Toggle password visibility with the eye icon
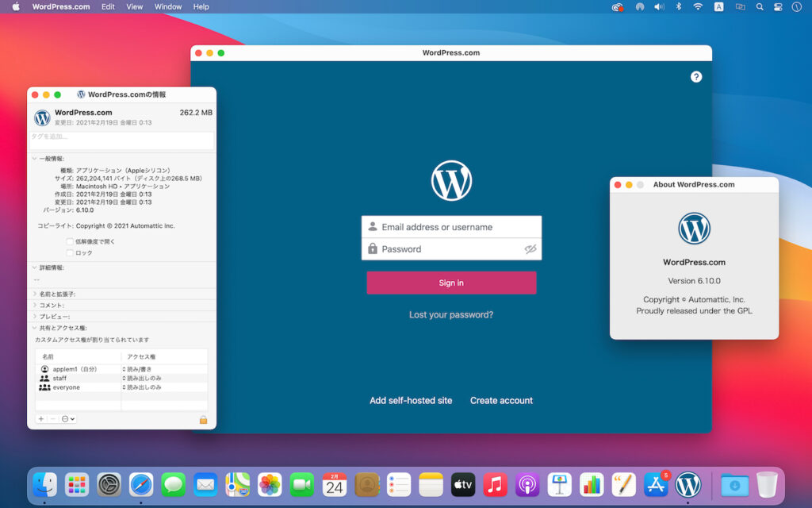Viewport: 812px width, 508px height. pos(530,248)
